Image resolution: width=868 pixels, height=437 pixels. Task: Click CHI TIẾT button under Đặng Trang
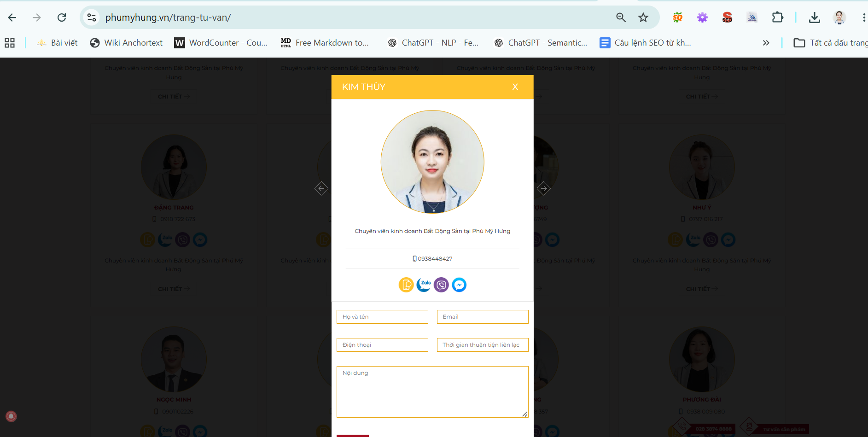pos(174,289)
